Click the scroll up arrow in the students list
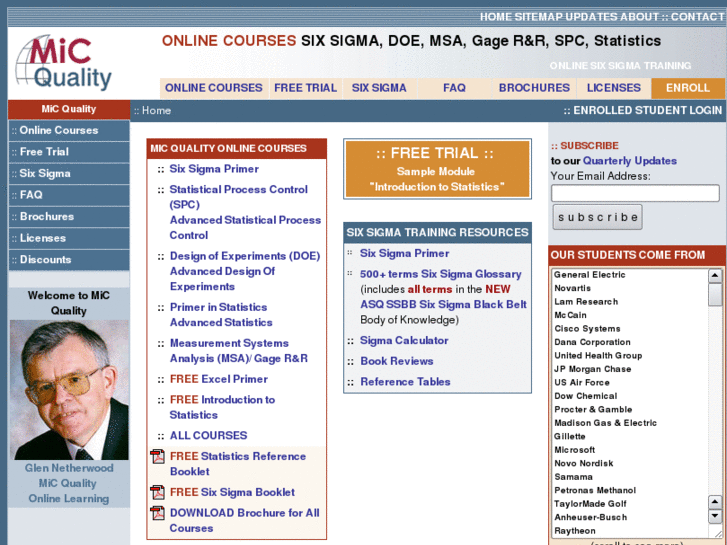 point(715,276)
